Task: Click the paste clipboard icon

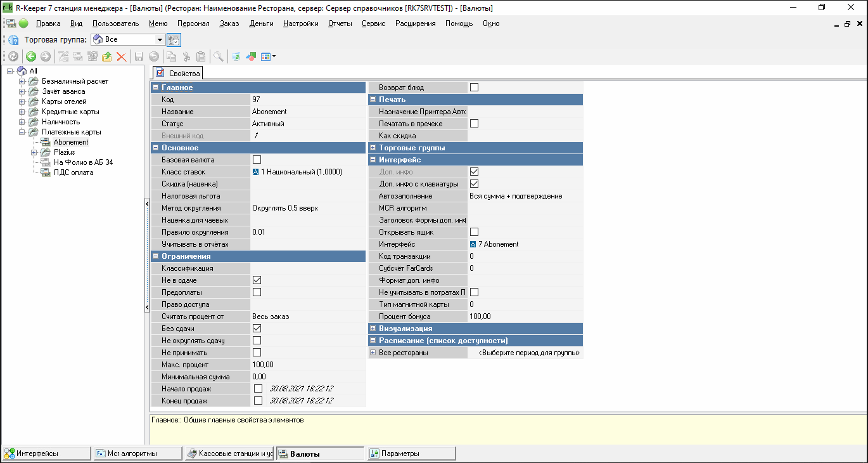Action: [x=201, y=56]
